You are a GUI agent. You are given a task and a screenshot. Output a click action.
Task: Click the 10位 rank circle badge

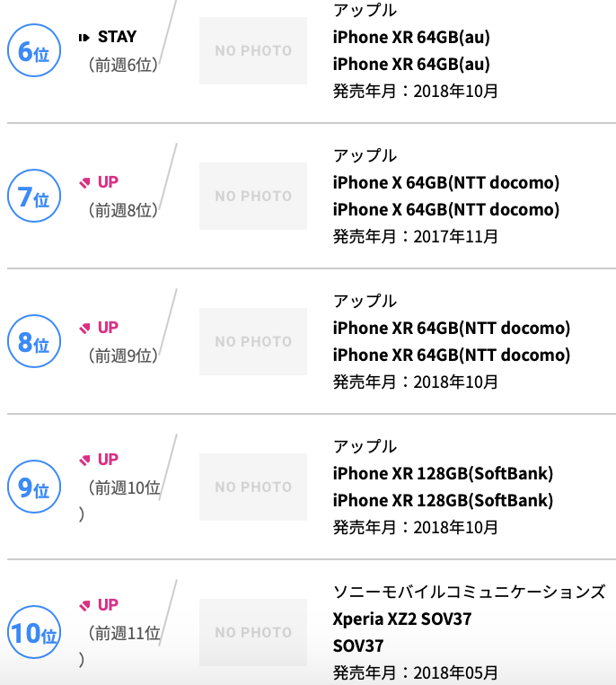[x=34, y=632]
